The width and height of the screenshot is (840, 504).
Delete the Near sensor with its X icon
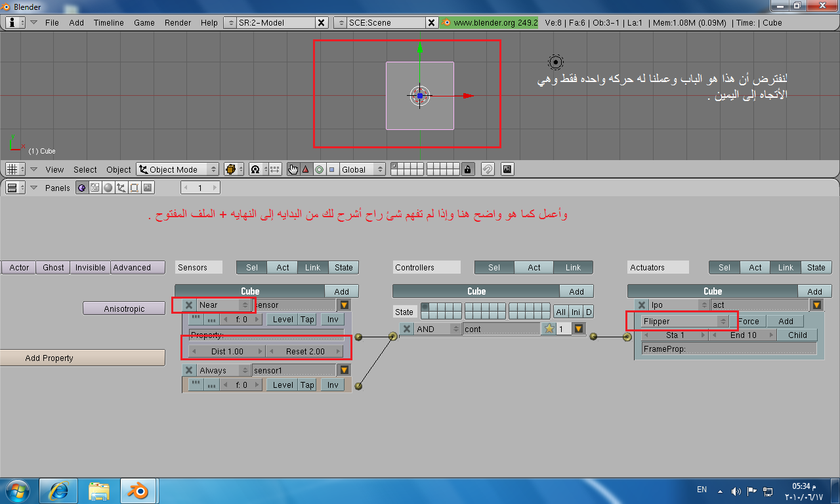click(189, 305)
